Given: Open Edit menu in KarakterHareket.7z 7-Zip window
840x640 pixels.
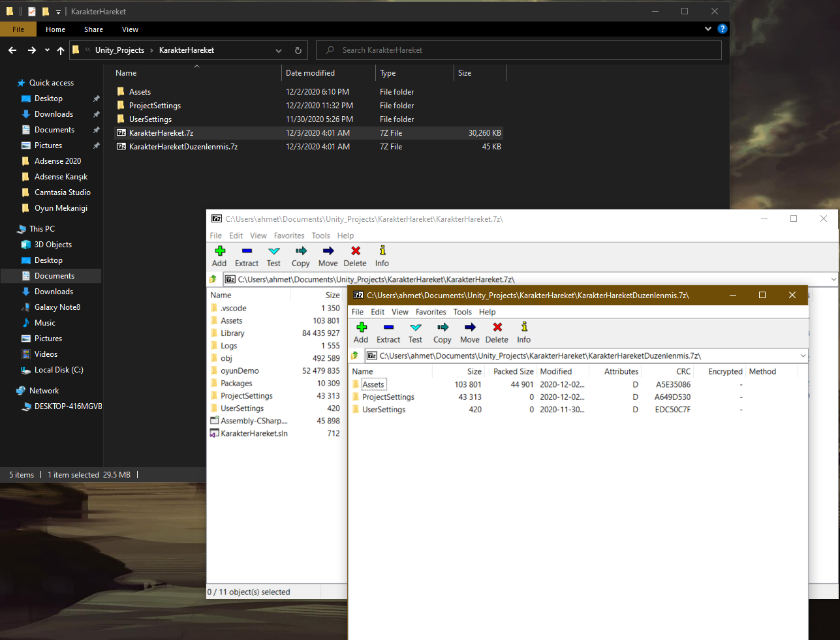Looking at the screenshot, I should (236, 236).
